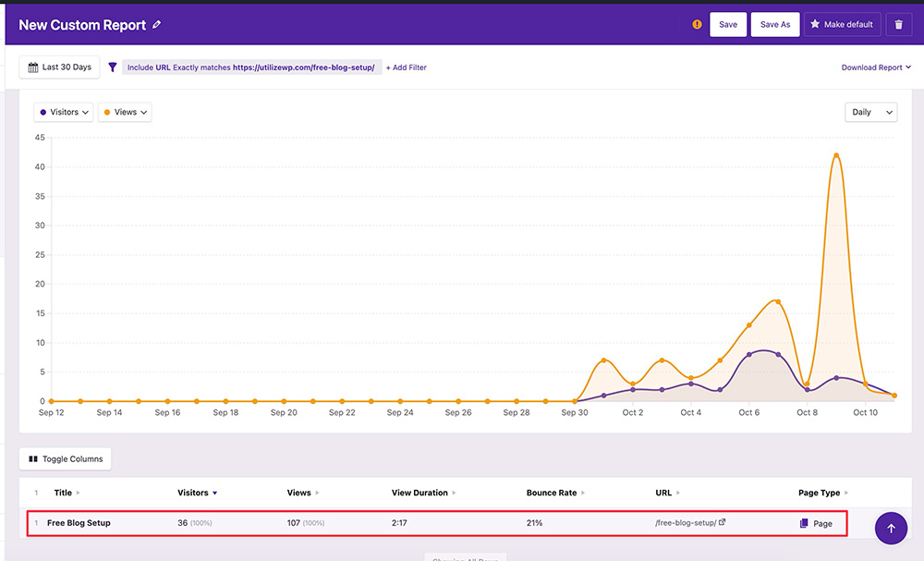The height and width of the screenshot is (561, 924).
Task: Click the + Add Filter link
Action: (x=407, y=67)
